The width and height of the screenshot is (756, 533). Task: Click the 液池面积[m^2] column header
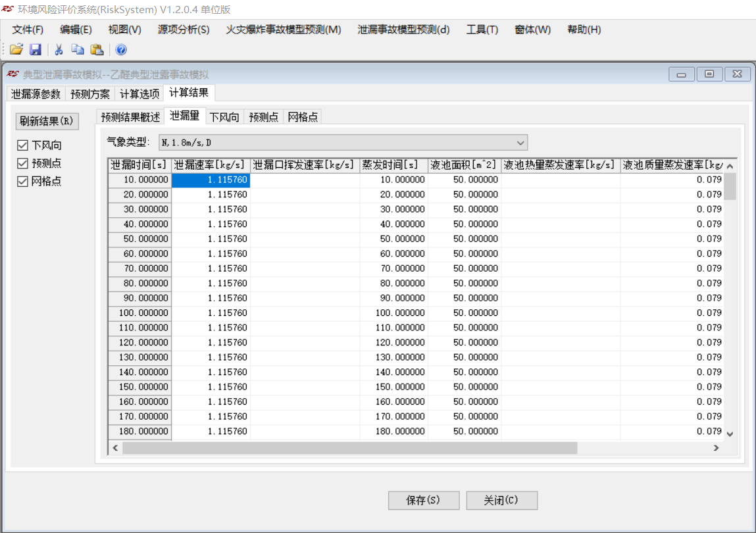465,165
